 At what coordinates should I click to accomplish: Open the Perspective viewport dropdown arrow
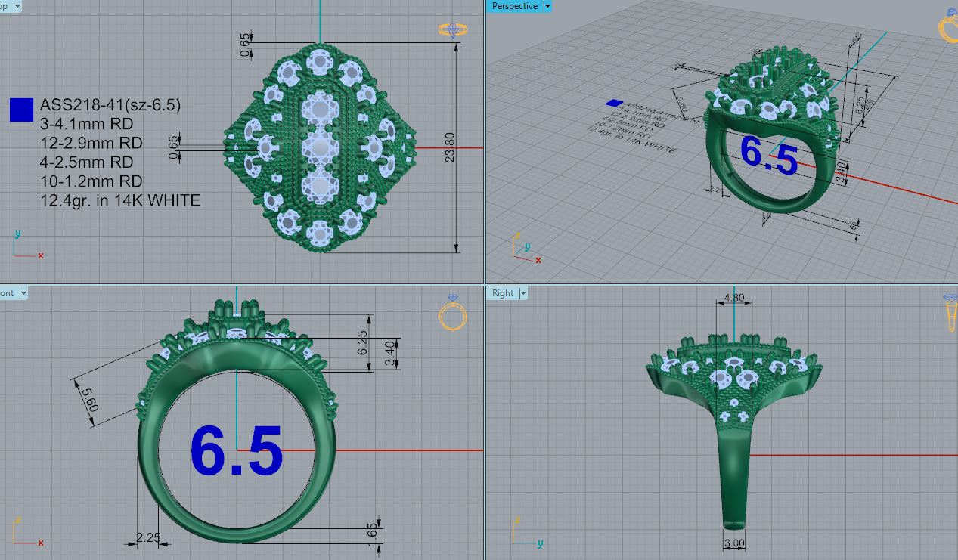pos(547,6)
